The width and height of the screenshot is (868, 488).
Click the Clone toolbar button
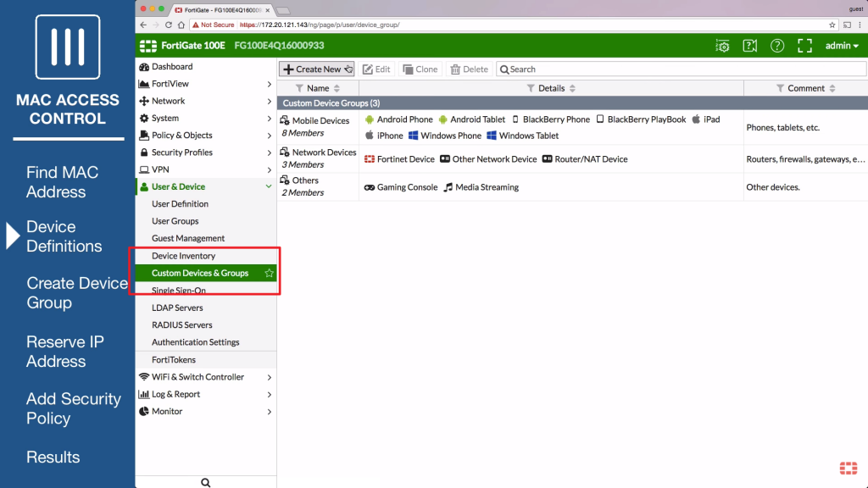(x=420, y=69)
